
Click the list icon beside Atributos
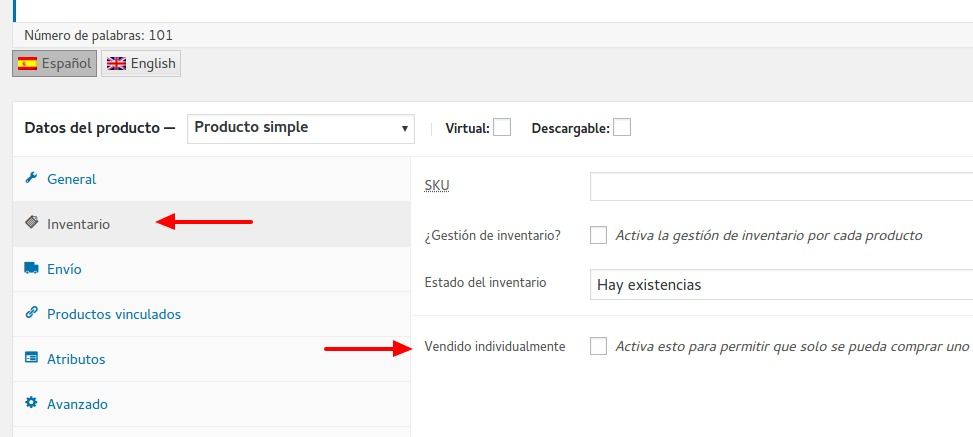31,358
